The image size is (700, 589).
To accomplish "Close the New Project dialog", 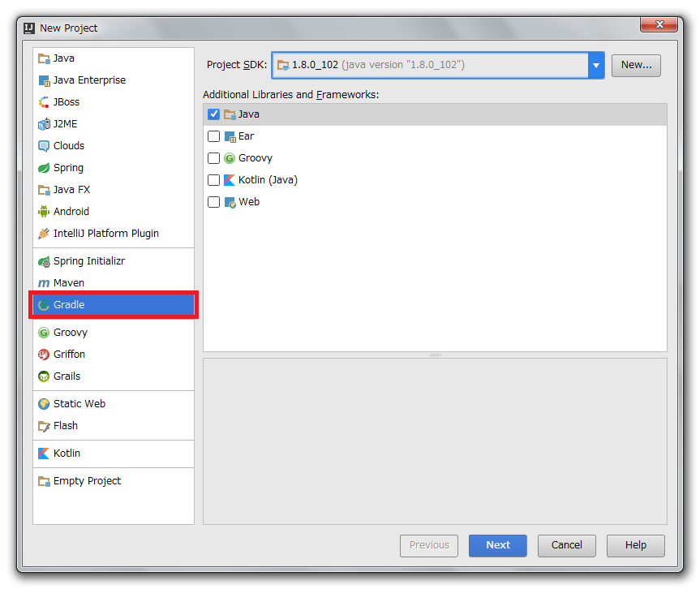I will click(659, 24).
